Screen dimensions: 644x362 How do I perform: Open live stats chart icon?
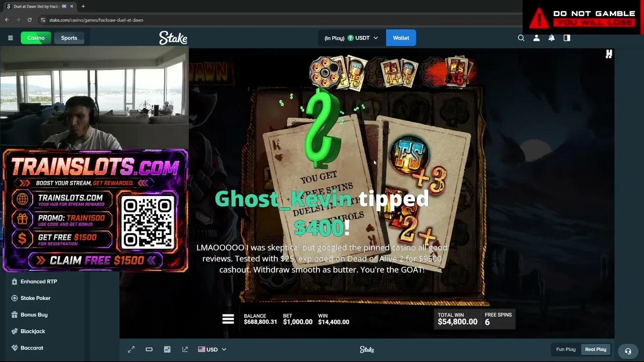[x=167, y=349]
